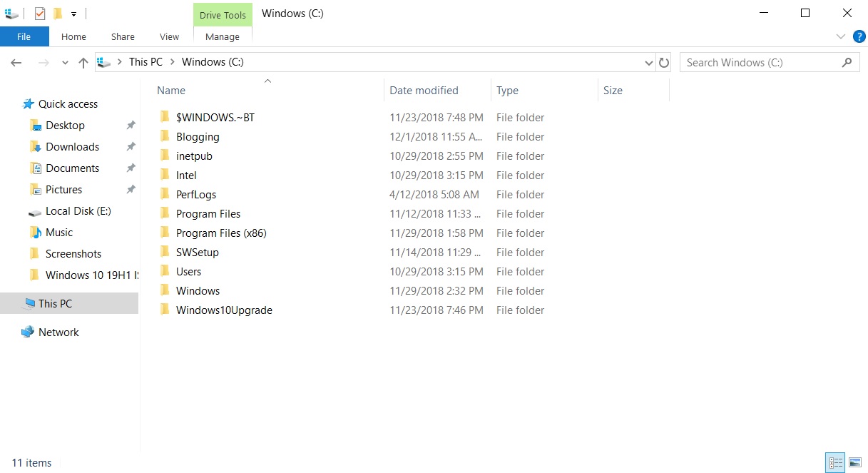Select the Users folder icon
The height and width of the screenshot is (473, 868).
pos(165,271)
